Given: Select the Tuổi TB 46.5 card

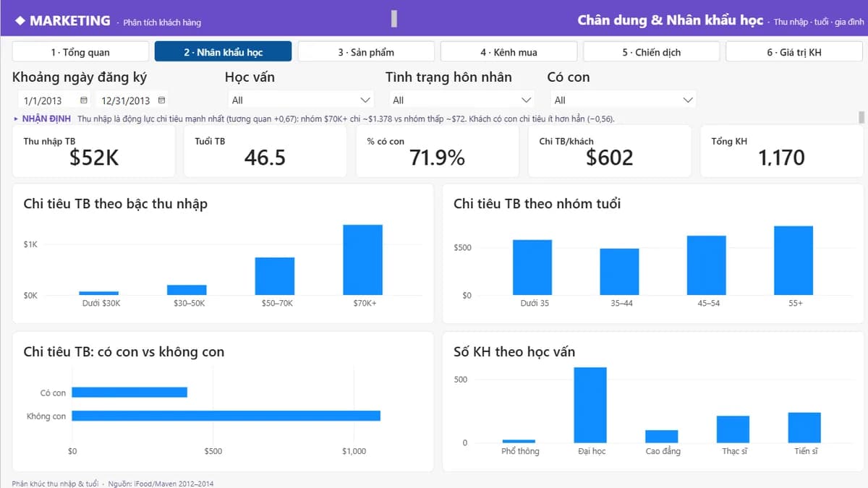Looking at the screenshot, I should point(265,151).
